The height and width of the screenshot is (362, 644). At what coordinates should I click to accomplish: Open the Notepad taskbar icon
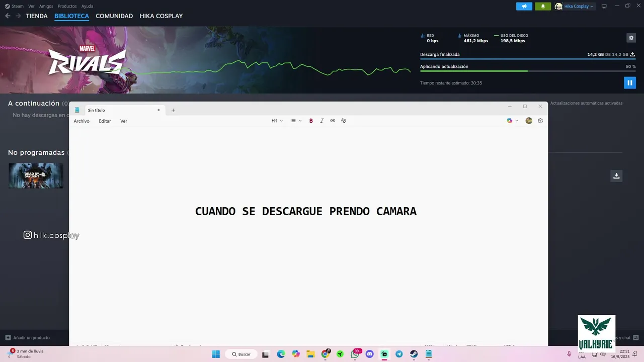(429, 354)
